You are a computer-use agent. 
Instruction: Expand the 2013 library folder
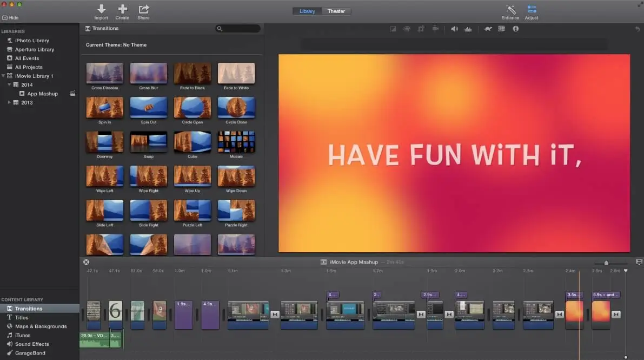[9, 102]
